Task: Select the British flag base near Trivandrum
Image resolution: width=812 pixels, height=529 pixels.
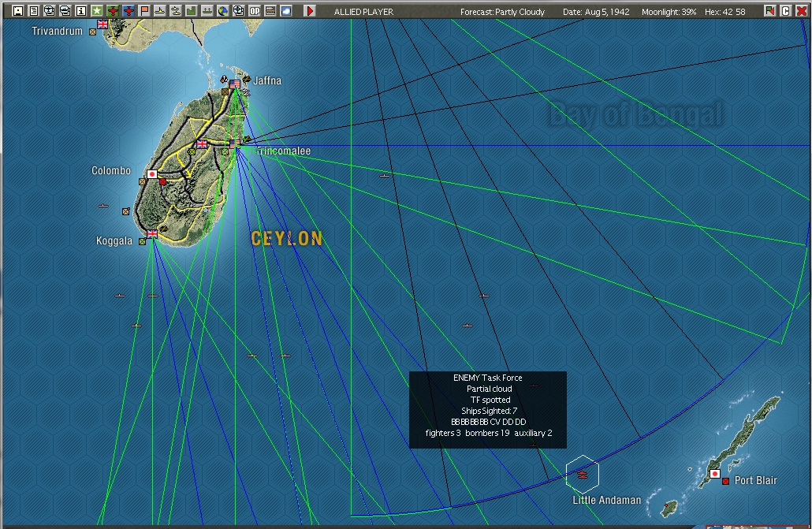Action: pos(102,24)
